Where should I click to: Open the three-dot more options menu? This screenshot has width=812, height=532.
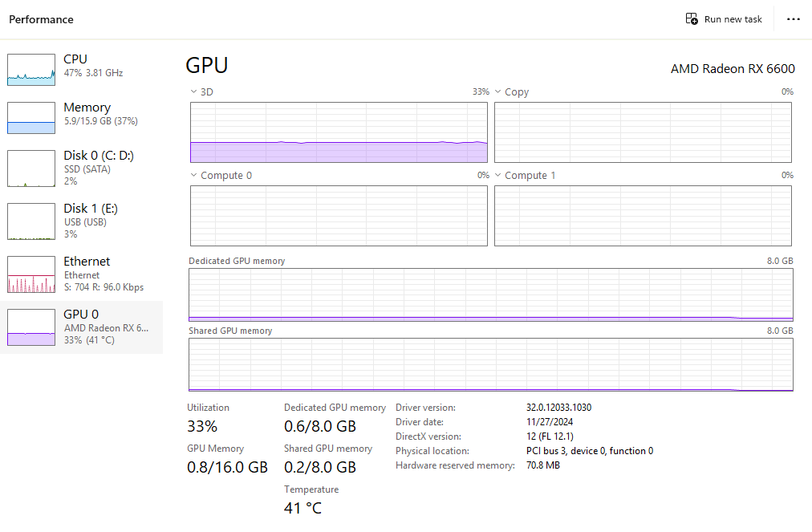pos(794,19)
